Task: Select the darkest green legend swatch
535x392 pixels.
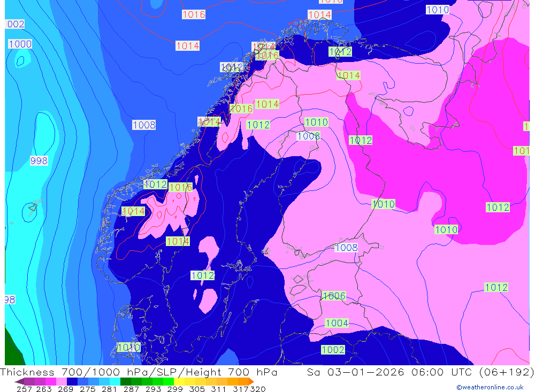Action: [126, 381]
